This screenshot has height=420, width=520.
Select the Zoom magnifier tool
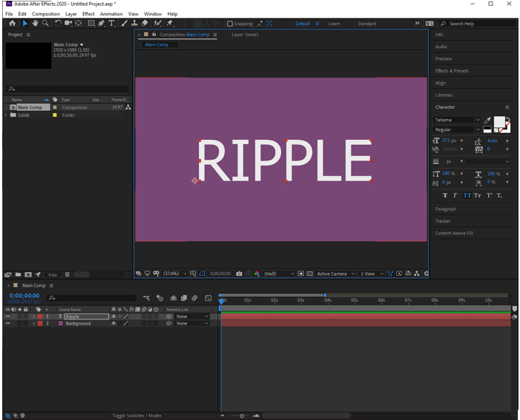click(45, 23)
